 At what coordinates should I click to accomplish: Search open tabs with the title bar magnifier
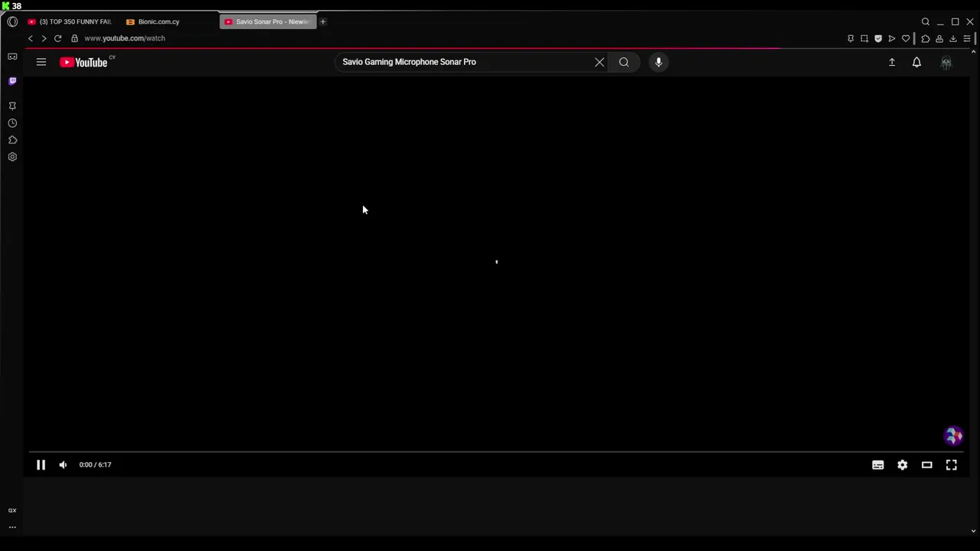(x=926, y=21)
